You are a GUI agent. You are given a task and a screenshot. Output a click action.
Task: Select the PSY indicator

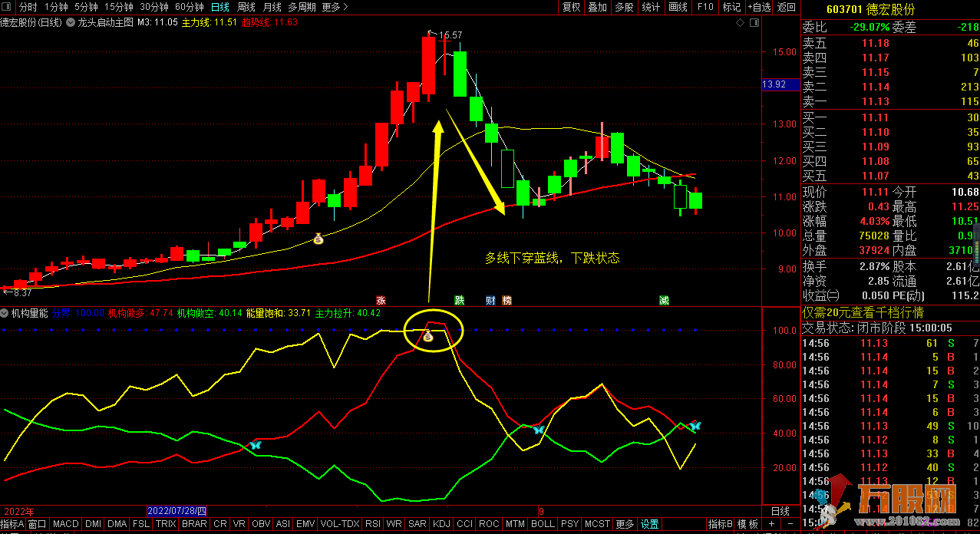coord(569,524)
